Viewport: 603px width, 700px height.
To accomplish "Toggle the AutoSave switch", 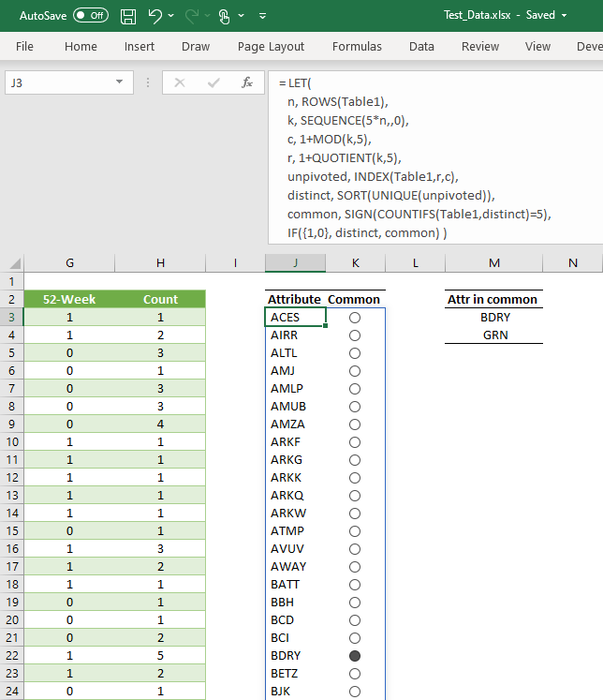I will [x=91, y=15].
